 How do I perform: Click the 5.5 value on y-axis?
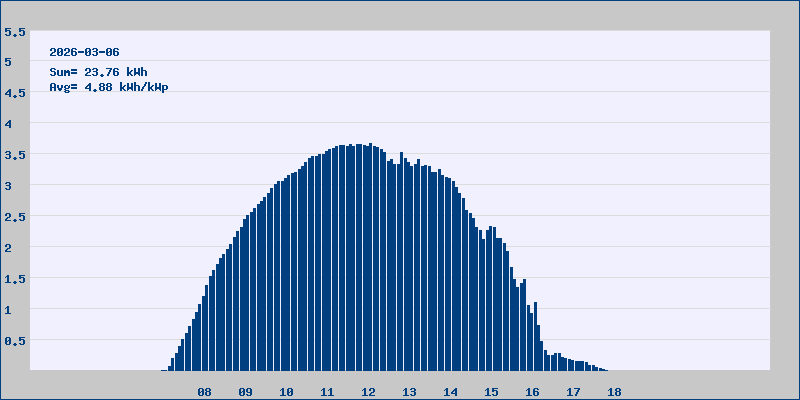click(15, 32)
